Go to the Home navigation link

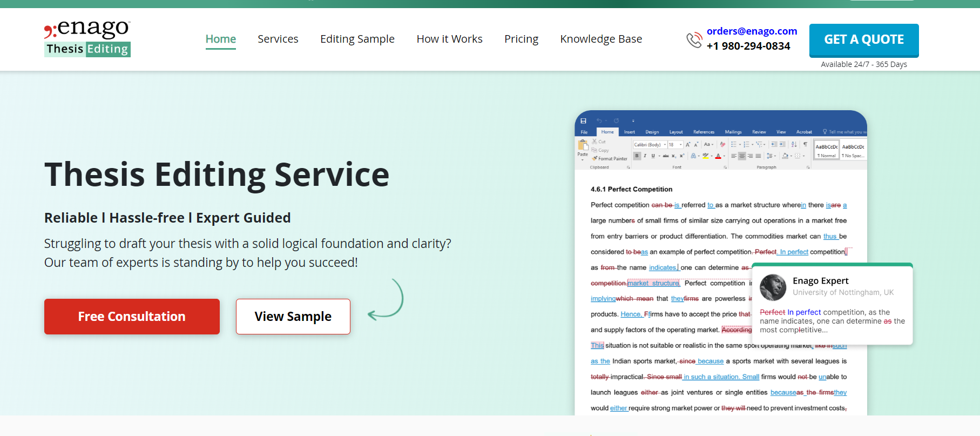(x=221, y=39)
